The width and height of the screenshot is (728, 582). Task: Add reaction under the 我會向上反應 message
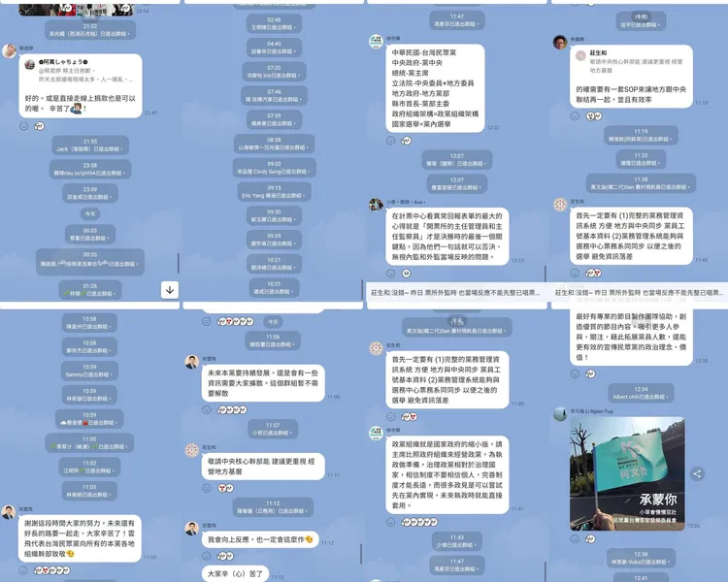coord(207,556)
